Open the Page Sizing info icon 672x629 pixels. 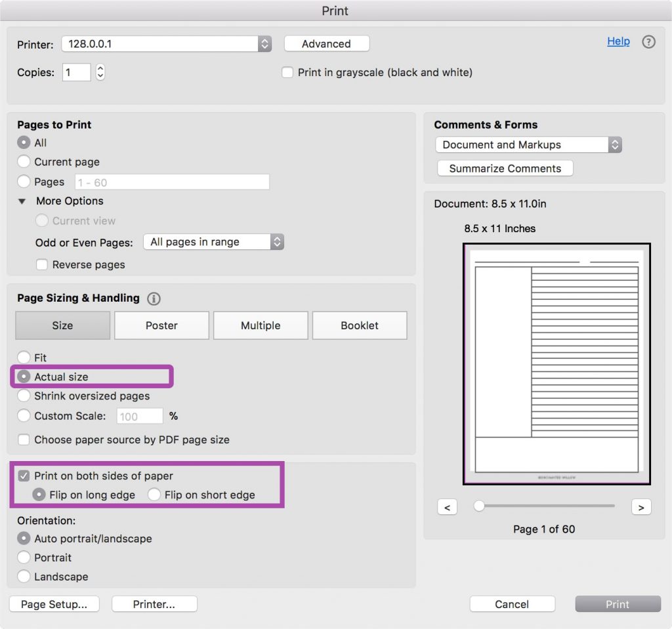point(154,298)
